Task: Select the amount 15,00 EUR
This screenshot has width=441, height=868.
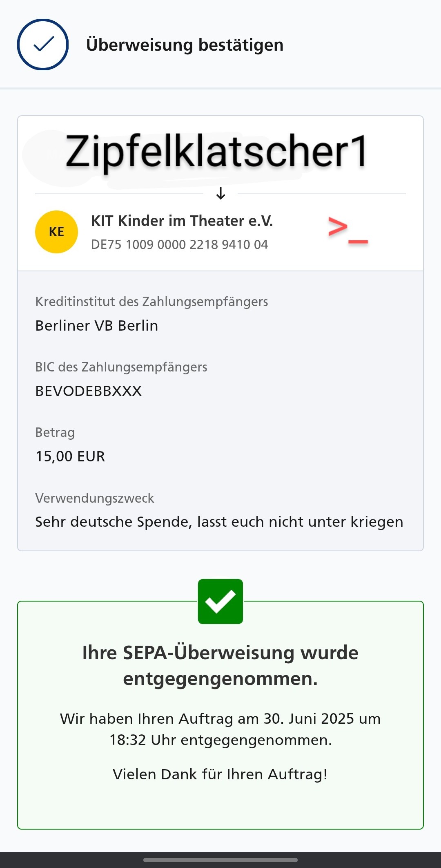Action: click(x=70, y=456)
